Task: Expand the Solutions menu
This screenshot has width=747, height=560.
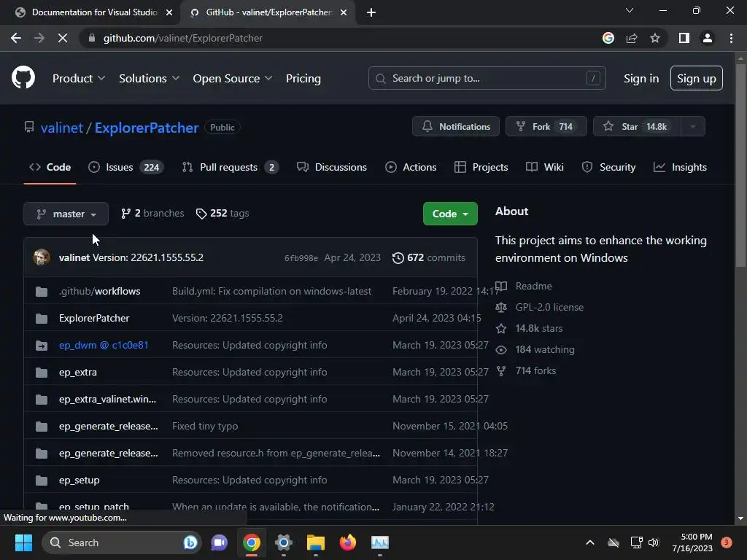Action: coord(149,79)
